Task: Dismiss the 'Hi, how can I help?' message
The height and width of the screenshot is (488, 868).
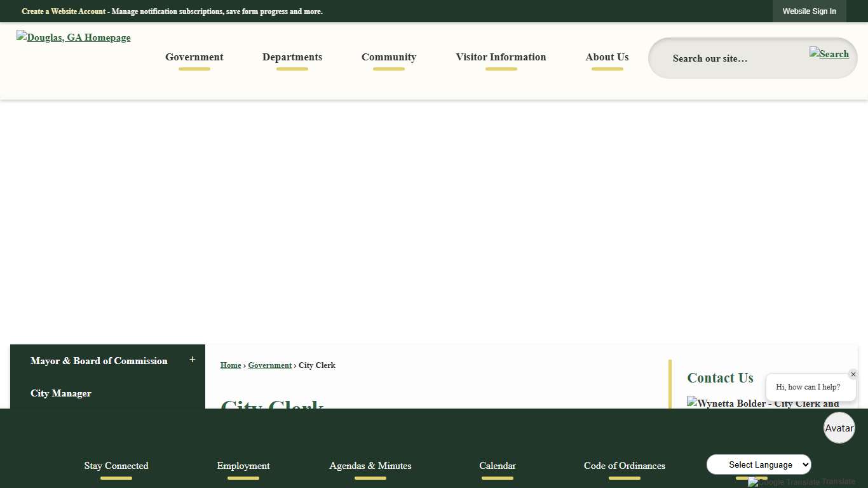Action: [x=853, y=374]
